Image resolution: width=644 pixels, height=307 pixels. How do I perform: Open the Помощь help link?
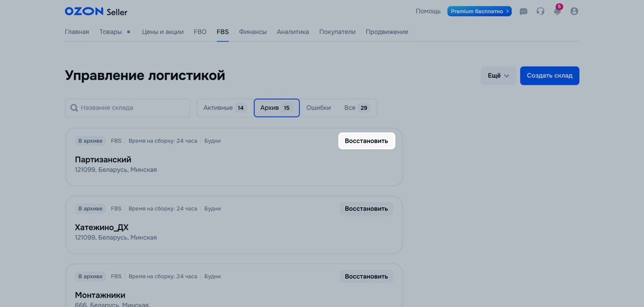[428, 11]
